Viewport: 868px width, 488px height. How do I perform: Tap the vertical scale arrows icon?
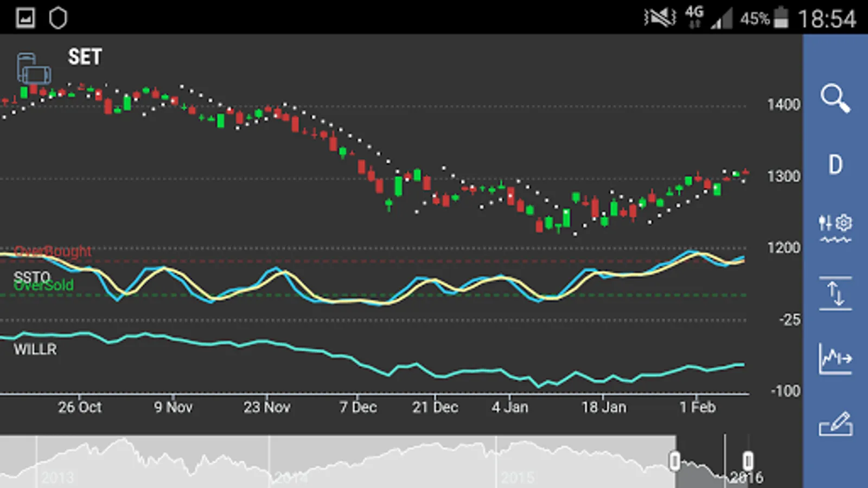(x=835, y=293)
